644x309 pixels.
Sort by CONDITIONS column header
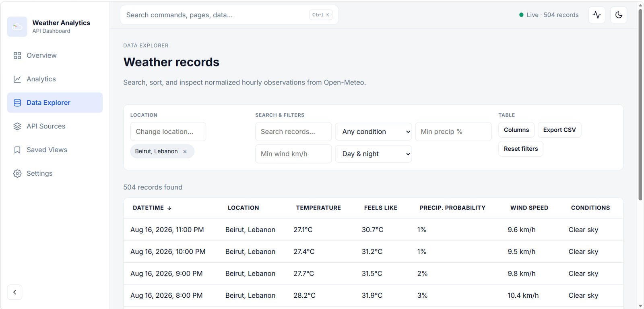590,208
